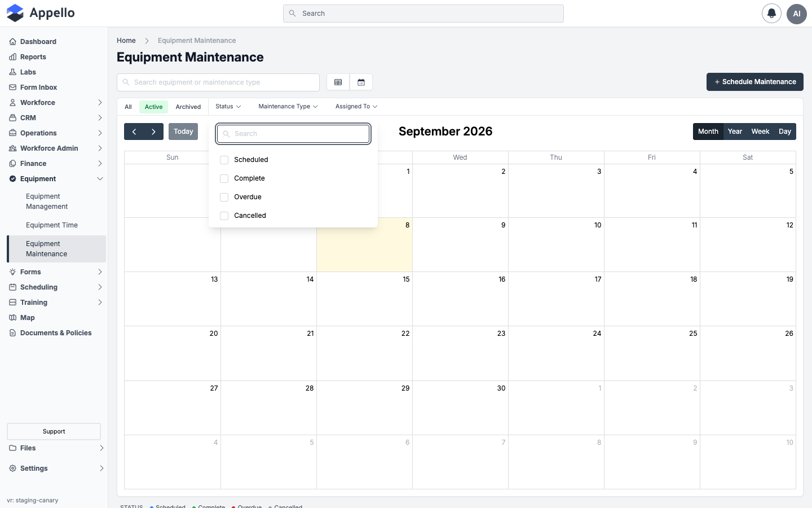
Task: Open Equipment Time in sidebar
Action: [52, 225]
